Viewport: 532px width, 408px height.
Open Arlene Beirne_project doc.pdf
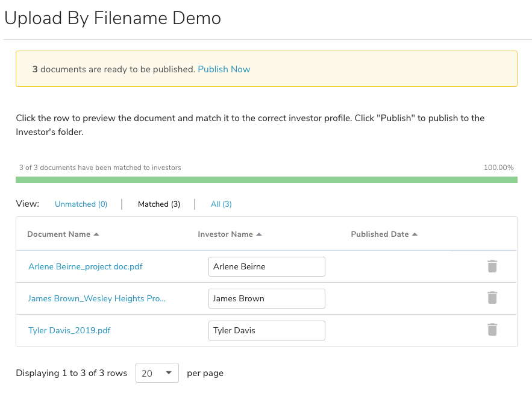tap(85, 266)
